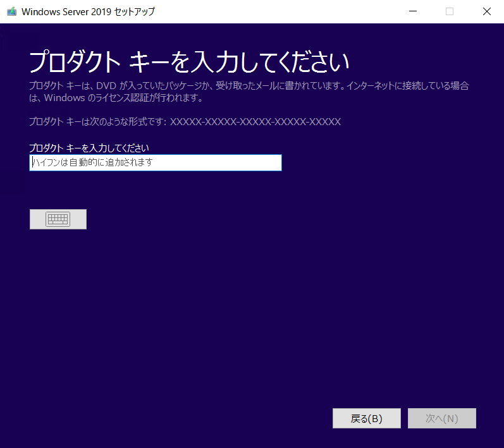Click placeholder text ハイフンは自動的に追加されます
The width and height of the screenshot is (504, 448).
(x=92, y=162)
